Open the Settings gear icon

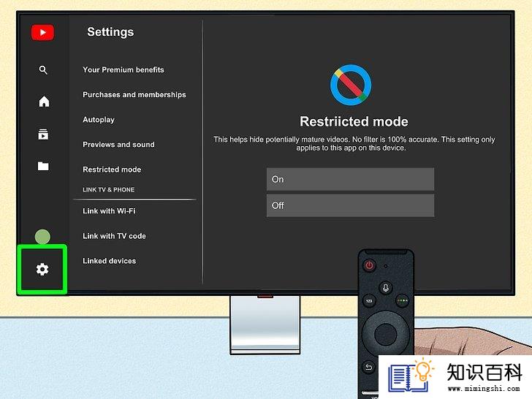[42, 269]
